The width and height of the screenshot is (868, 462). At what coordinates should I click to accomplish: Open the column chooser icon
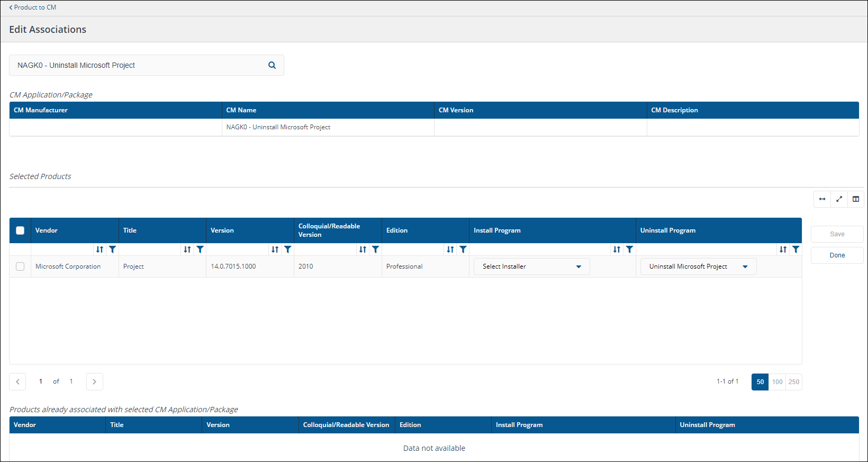pos(856,199)
